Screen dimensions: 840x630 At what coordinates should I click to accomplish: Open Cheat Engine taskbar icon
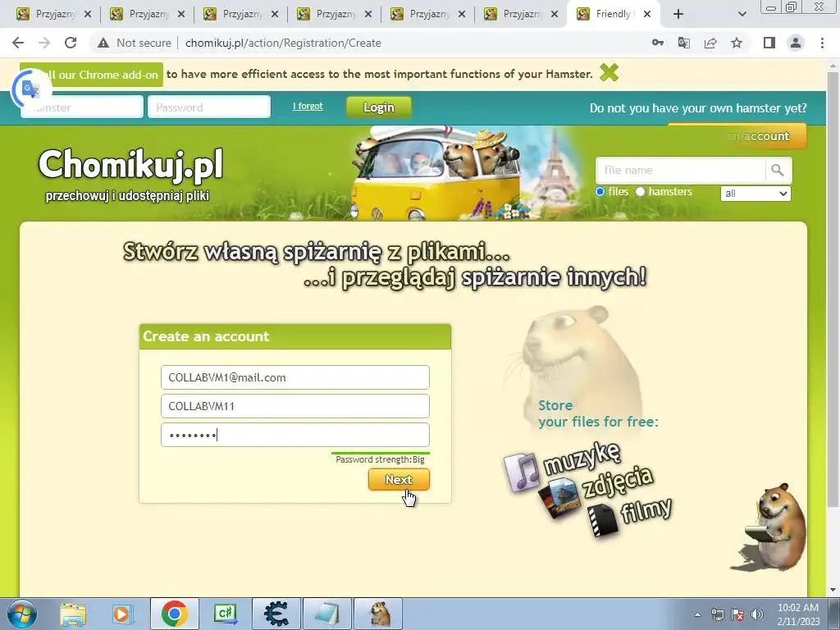point(276,614)
